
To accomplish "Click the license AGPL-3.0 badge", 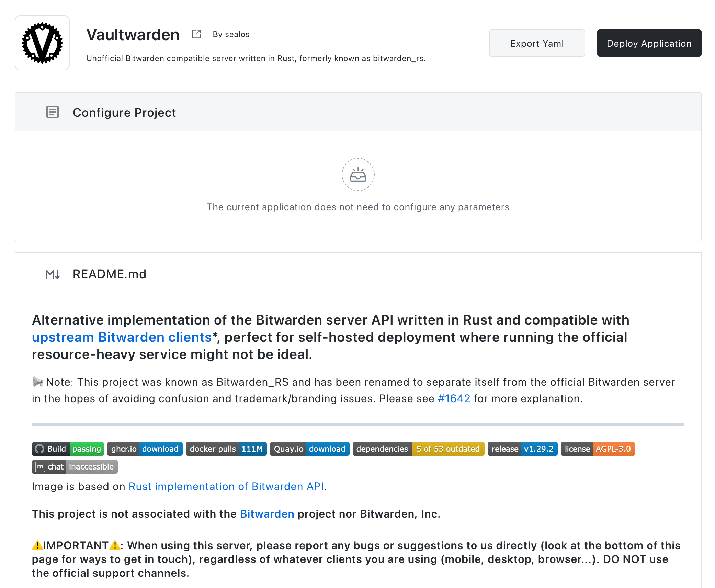I will pos(598,449).
